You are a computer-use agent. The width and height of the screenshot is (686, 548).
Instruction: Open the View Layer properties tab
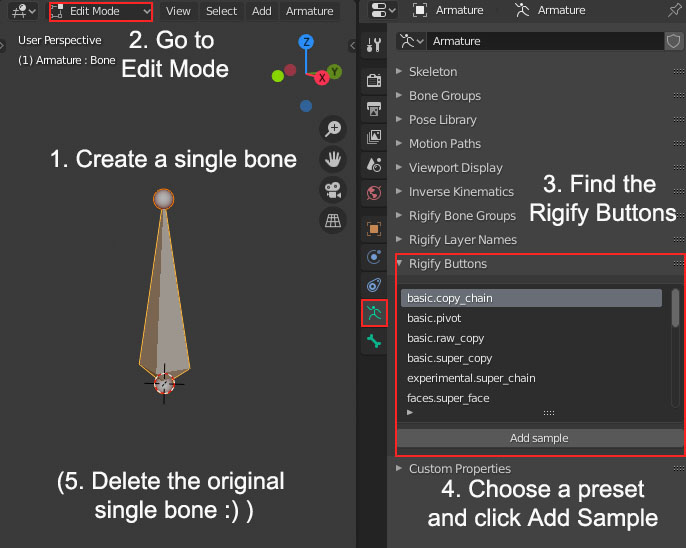pos(374,137)
